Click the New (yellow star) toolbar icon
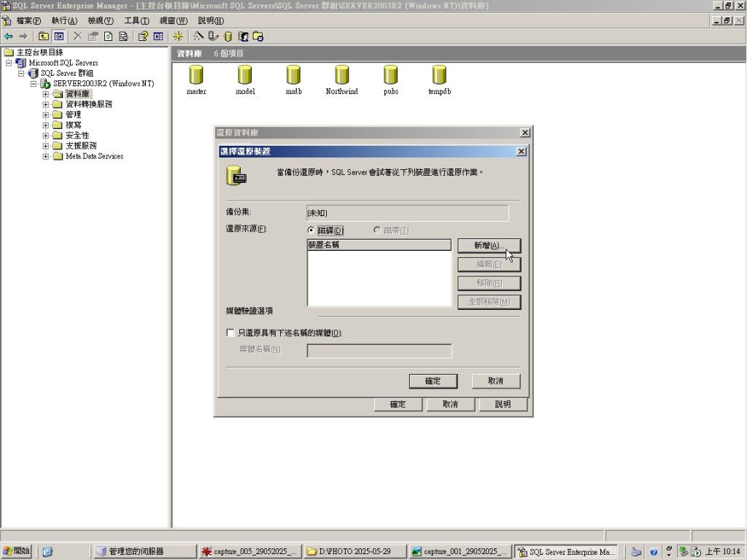747x560 pixels. (x=178, y=36)
